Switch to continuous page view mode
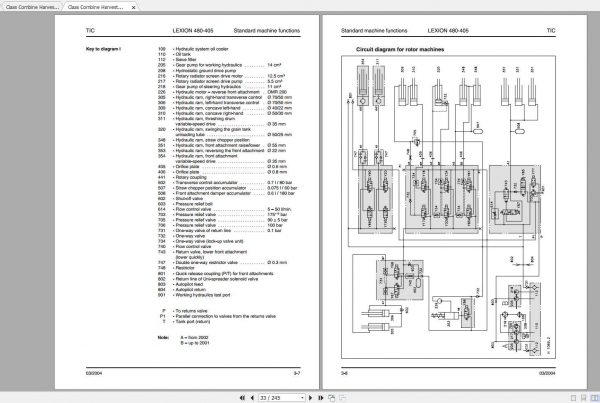 point(584,398)
